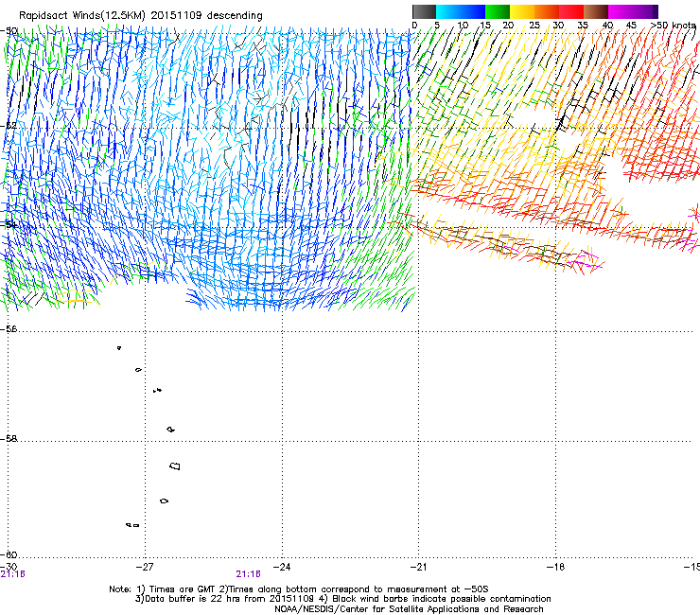Click the -60 latitude axis label
700x615 pixels.
pos(9,554)
